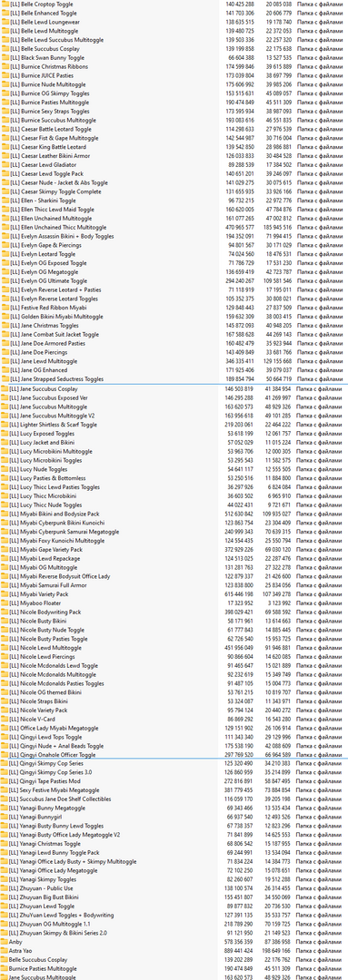Screen dimensions: 348x980
Task: Click the size value "140 425 288"
Action: coord(240,4)
